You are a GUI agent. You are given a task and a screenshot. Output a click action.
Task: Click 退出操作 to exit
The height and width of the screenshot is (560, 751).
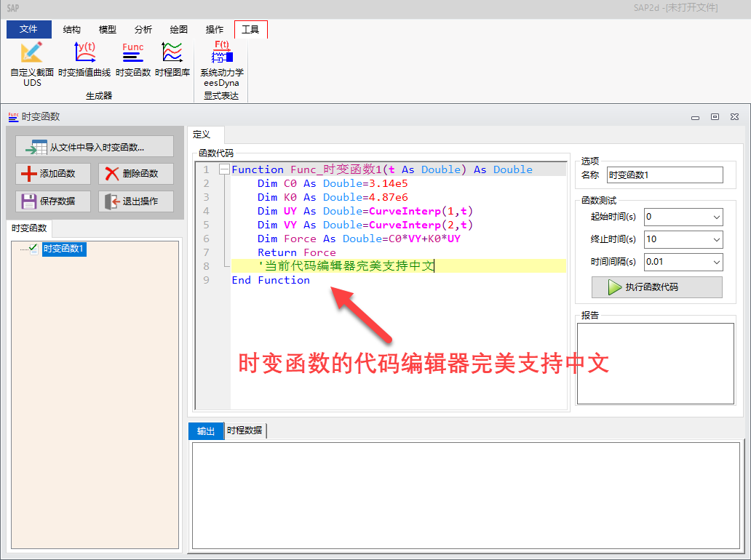coord(136,201)
